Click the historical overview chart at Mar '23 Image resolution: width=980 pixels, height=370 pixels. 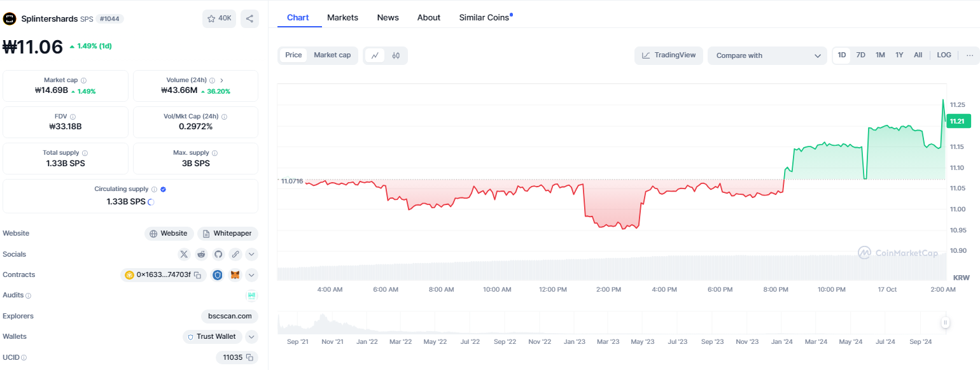[608, 324]
